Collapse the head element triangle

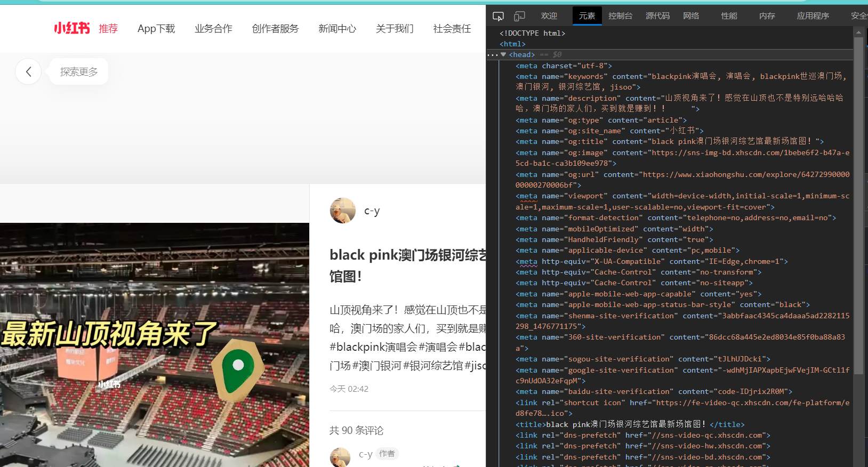point(503,54)
